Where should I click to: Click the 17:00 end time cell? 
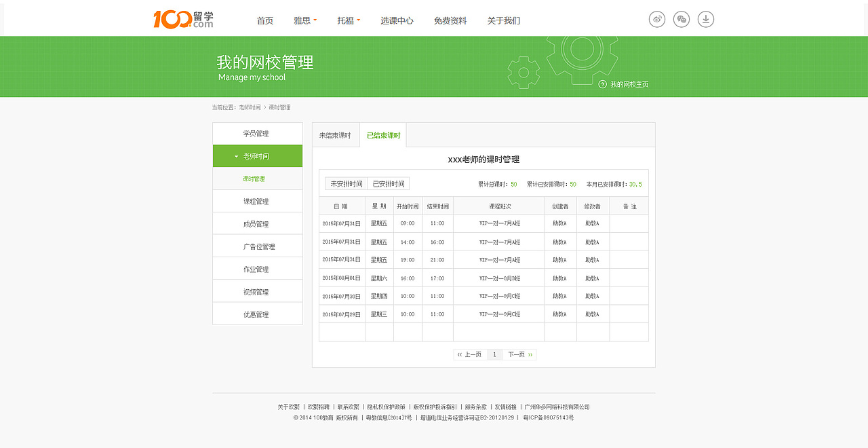point(437,278)
